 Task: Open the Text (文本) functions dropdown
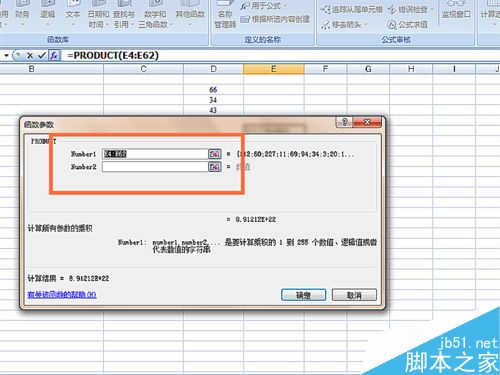pyautogui.click(x=73, y=15)
